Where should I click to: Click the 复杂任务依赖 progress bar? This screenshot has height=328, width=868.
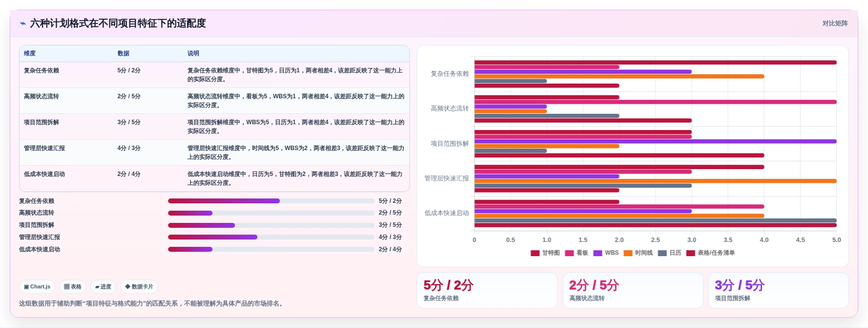click(271, 201)
